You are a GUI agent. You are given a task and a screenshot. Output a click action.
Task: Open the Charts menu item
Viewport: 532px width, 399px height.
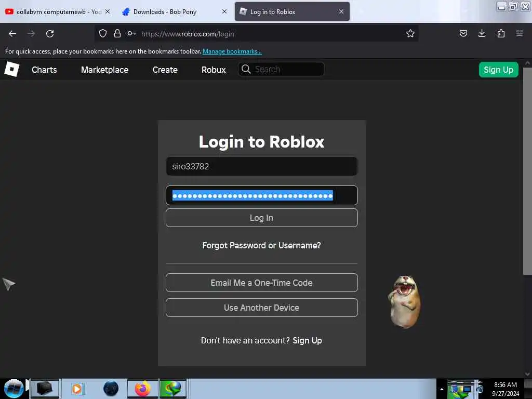click(x=45, y=70)
